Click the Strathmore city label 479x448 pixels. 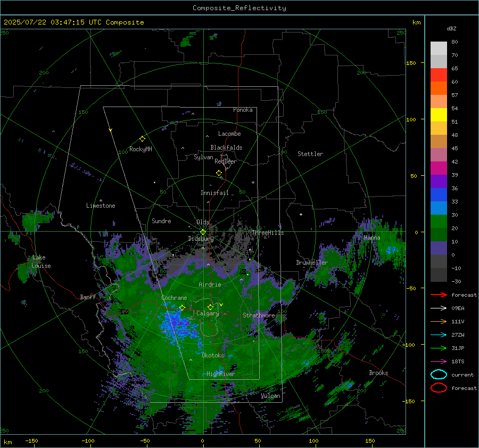pyautogui.click(x=259, y=315)
